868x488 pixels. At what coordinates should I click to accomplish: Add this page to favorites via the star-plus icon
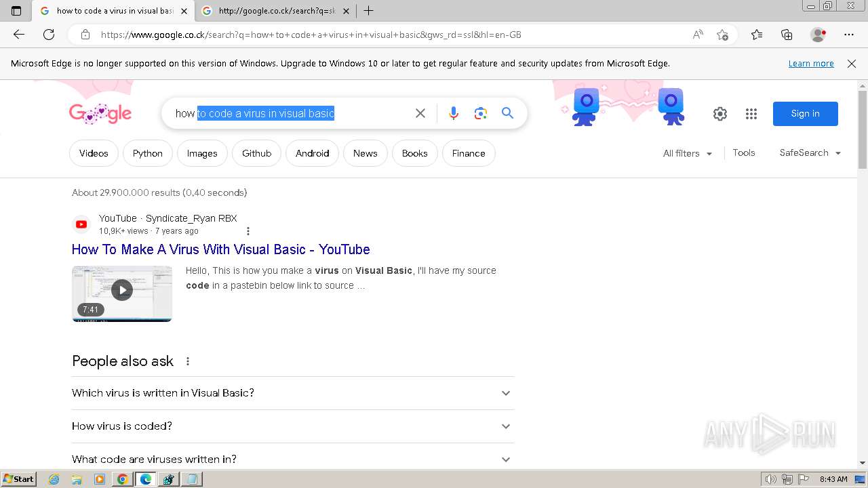tap(722, 35)
